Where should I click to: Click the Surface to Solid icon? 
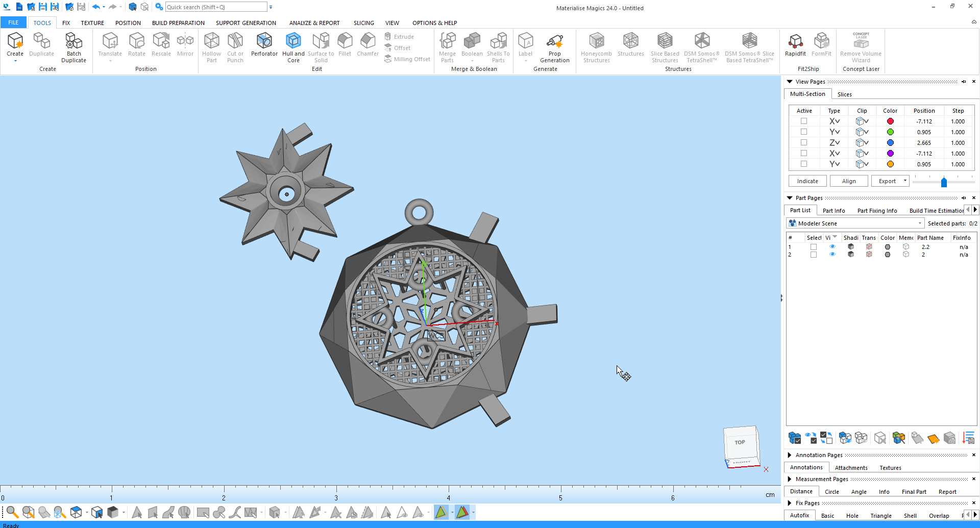pos(321,40)
